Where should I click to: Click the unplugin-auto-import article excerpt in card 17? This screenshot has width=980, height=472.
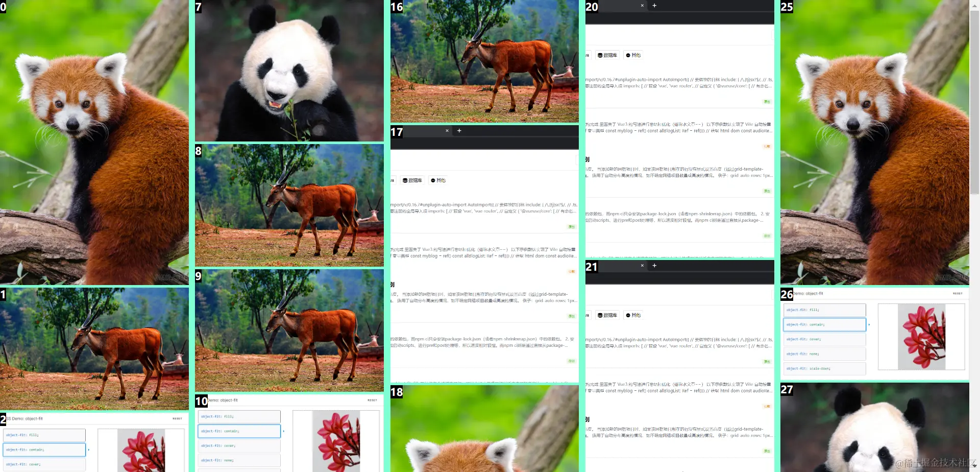(484, 208)
